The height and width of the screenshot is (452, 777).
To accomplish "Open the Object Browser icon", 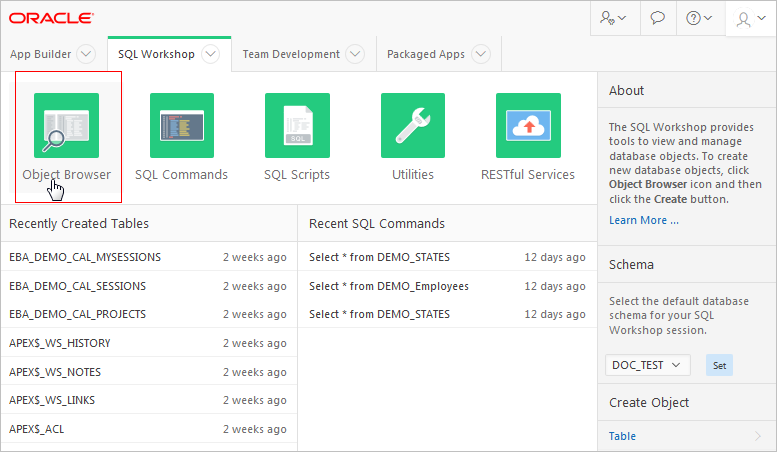I will pos(66,125).
